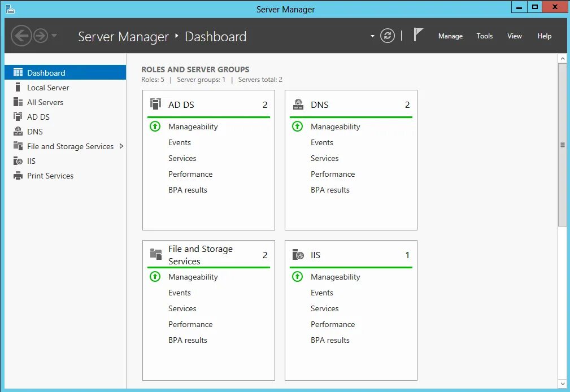Viewport: 570px width, 392px height.
Task: Expand the File and Storage Services submenu arrow
Action: pos(121,146)
